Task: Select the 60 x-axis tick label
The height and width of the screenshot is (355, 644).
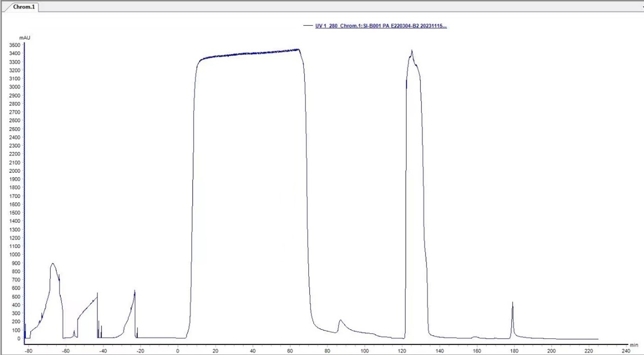Action: (x=290, y=350)
